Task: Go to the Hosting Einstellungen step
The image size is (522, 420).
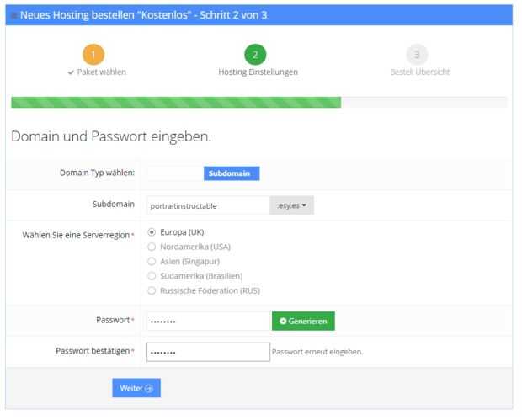Action: click(x=257, y=72)
